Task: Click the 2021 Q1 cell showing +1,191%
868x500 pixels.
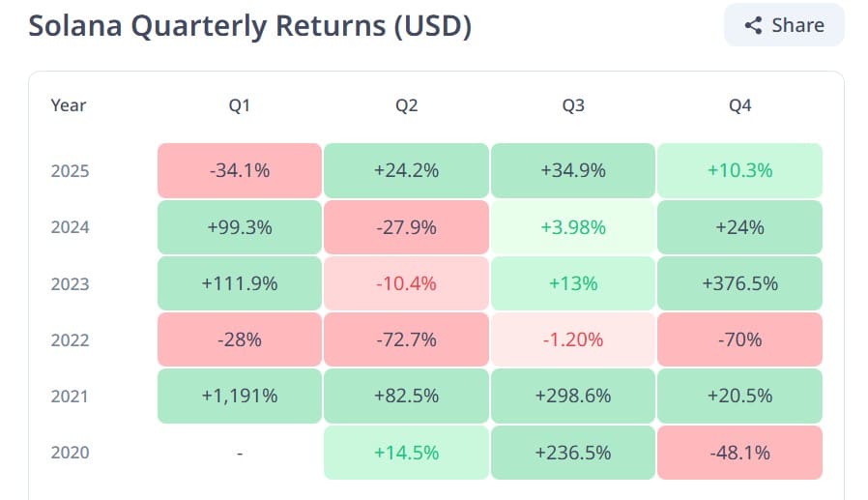Action: tap(239, 396)
